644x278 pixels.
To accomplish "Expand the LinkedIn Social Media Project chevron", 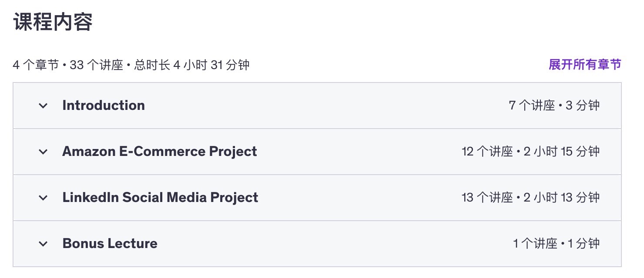I will 43,198.
